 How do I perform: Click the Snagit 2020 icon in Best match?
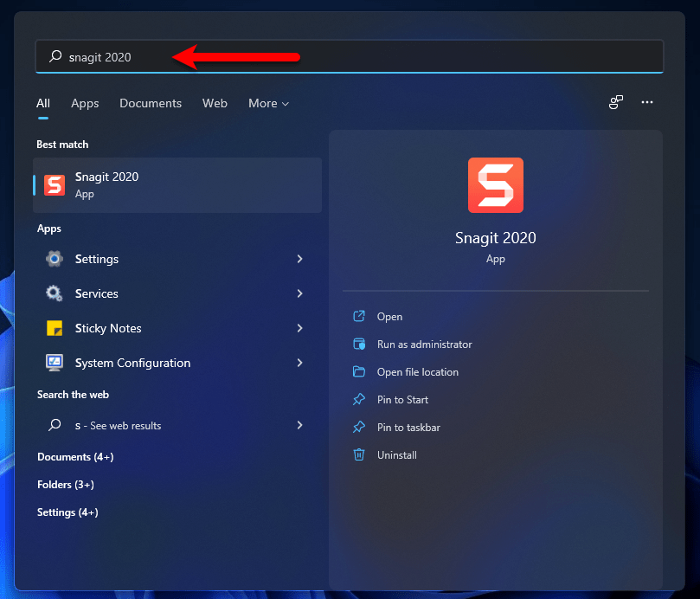coord(55,185)
